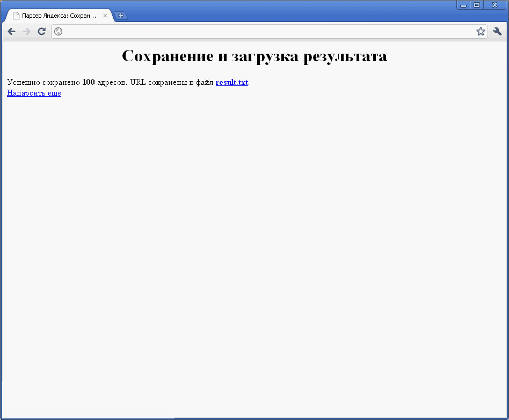Select the Парсер Яндекса tab
Viewport: 509px width, 420px height.
59,16
